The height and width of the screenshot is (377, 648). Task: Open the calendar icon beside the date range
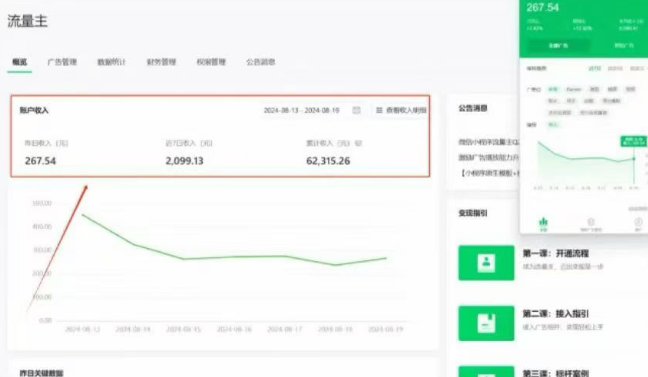pos(356,110)
